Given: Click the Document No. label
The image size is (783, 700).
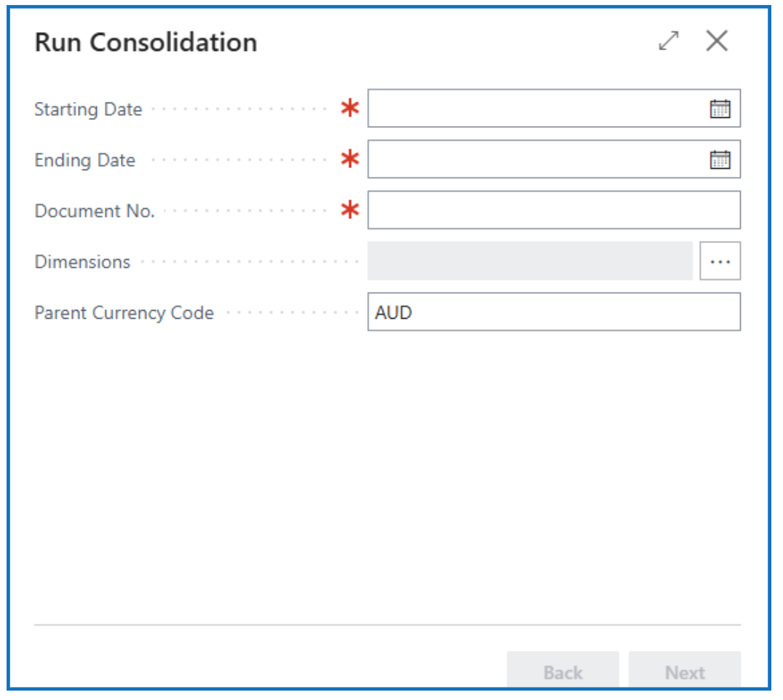Looking at the screenshot, I should coord(95,212).
